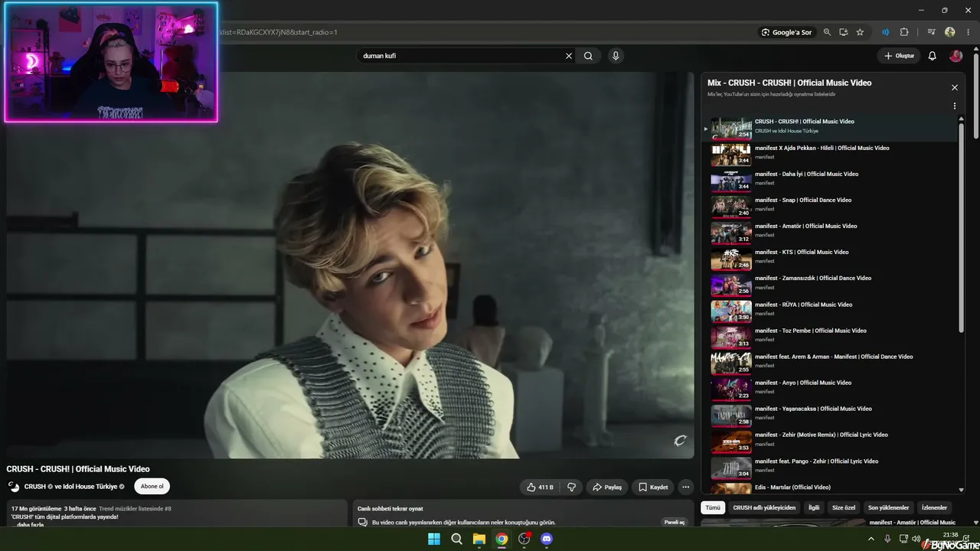
Task: Open more actions menu beside Kaydet
Action: 686,487
